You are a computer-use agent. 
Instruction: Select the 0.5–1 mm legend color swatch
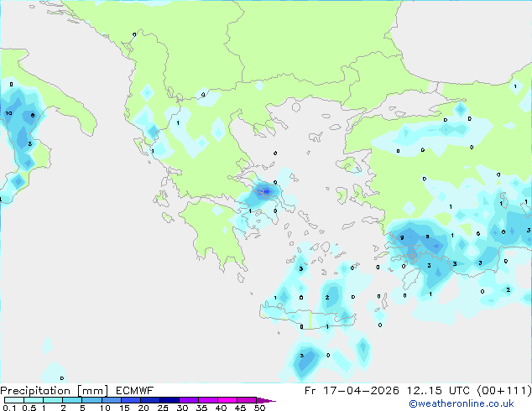[x=34, y=400]
